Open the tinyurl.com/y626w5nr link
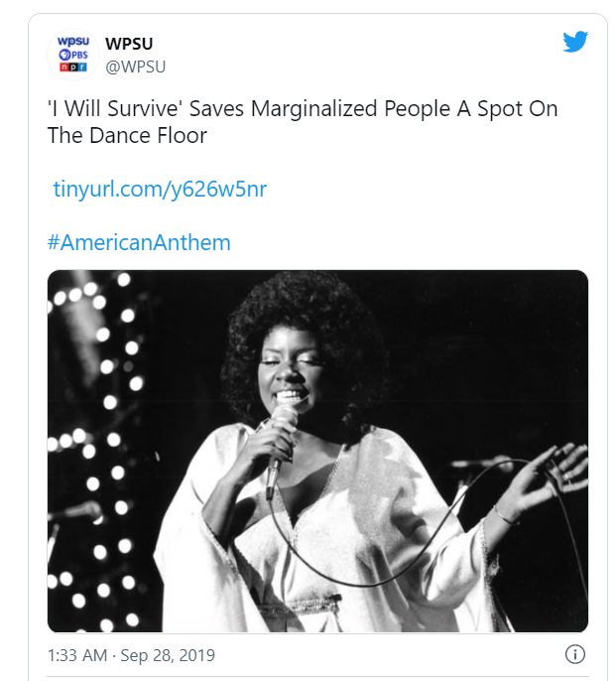 160,189
